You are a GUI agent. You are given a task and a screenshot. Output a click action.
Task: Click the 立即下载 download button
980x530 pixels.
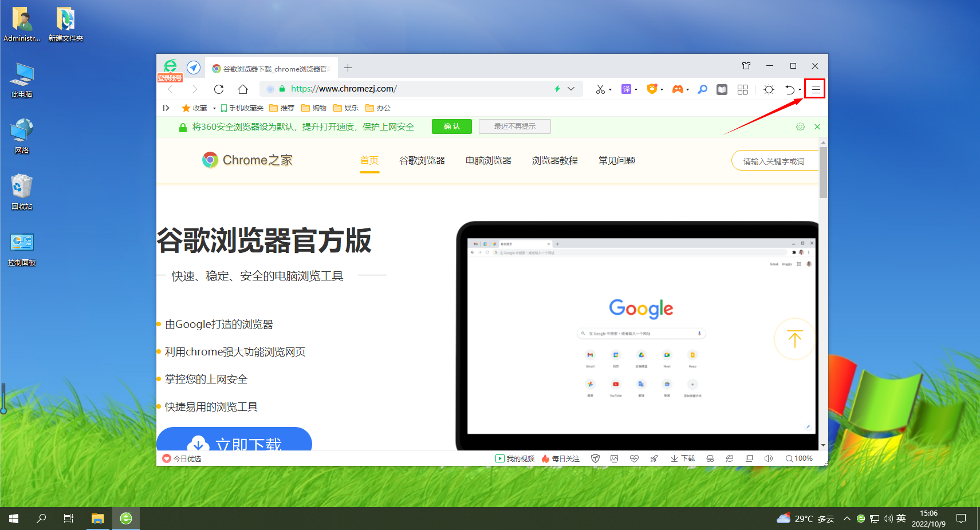click(x=234, y=439)
